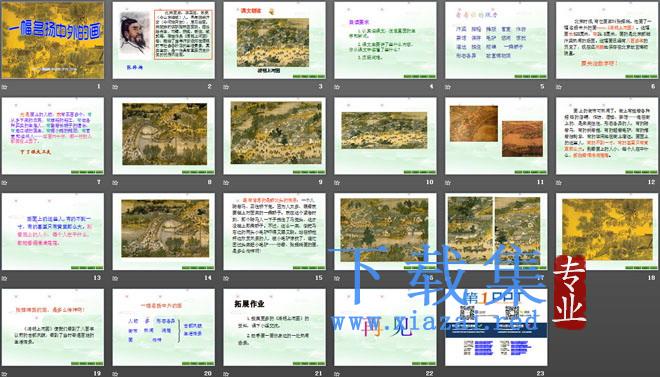Click the star icon below slide 5
660x377 pixels.
448,87
